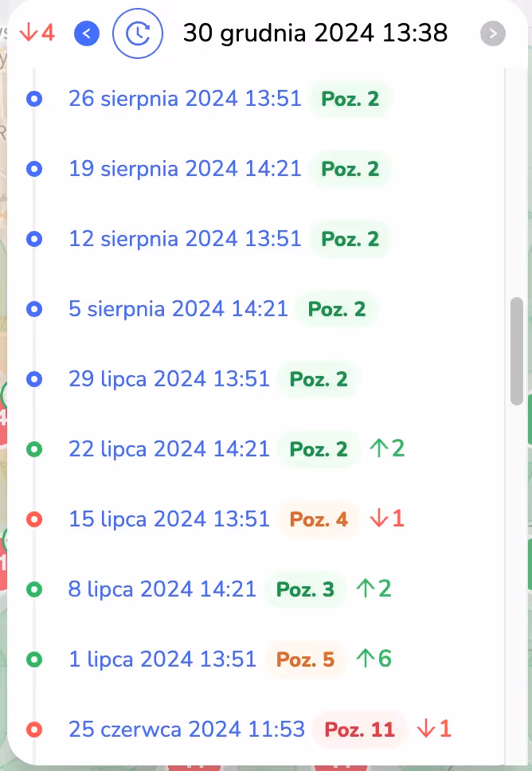This screenshot has height=771, width=532.
Task: Click Poz. 2 badge on 22 lipca row
Action: [319, 449]
